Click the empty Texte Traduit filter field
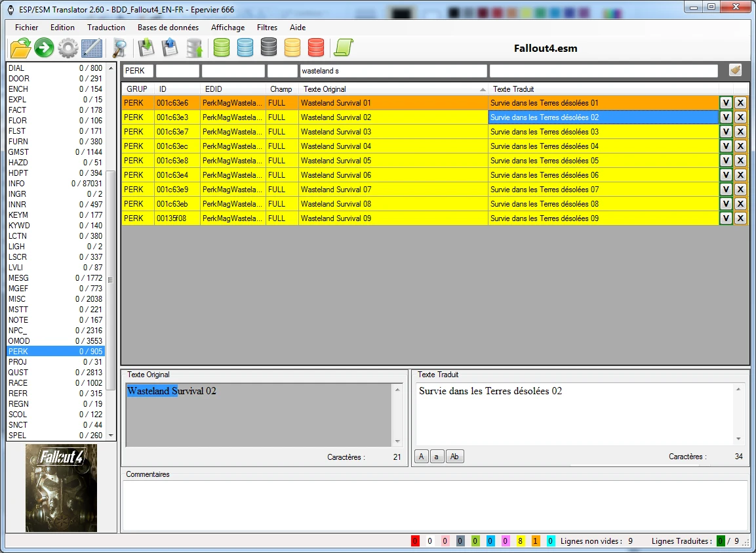Viewport: 756px width, 553px height. point(604,71)
